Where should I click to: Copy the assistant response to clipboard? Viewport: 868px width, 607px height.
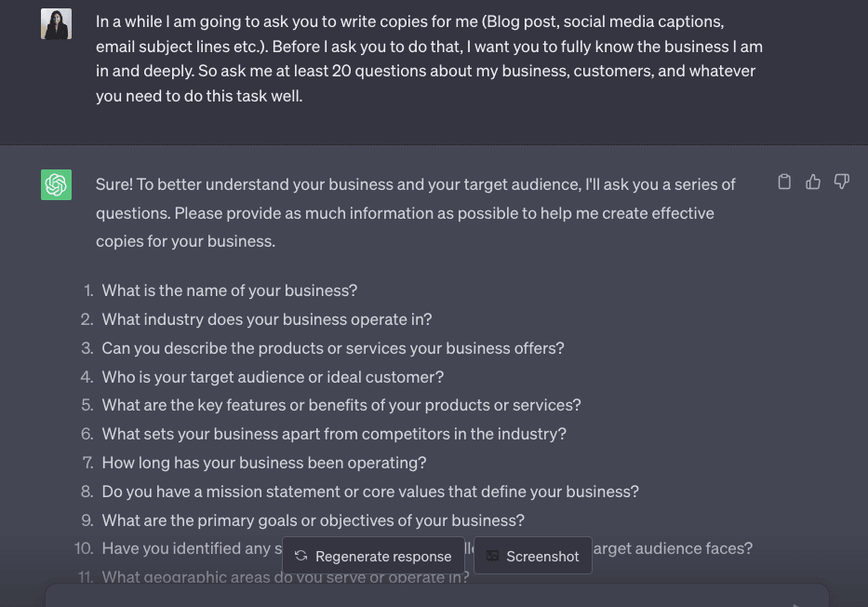point(784,182)
